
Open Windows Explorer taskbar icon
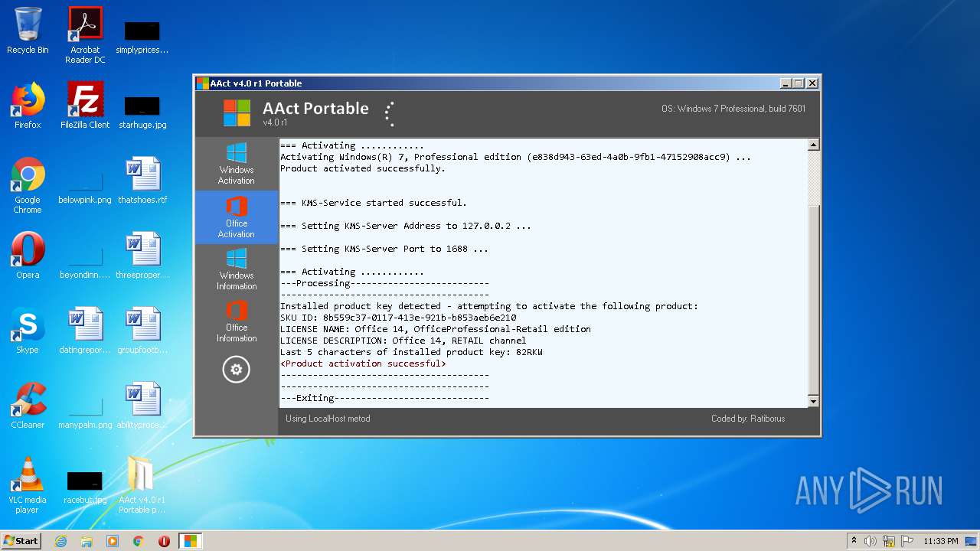[87, 541]
